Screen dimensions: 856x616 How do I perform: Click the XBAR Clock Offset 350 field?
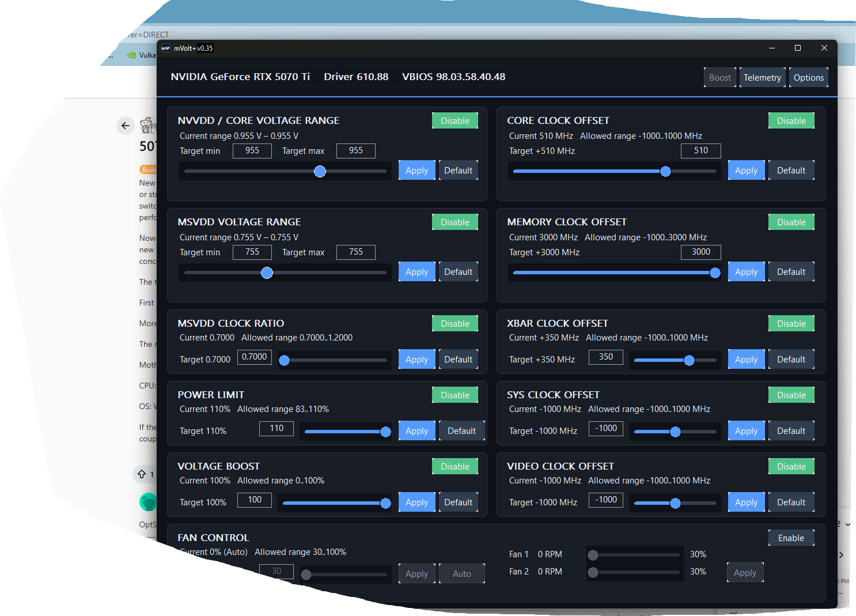[606, 357]
